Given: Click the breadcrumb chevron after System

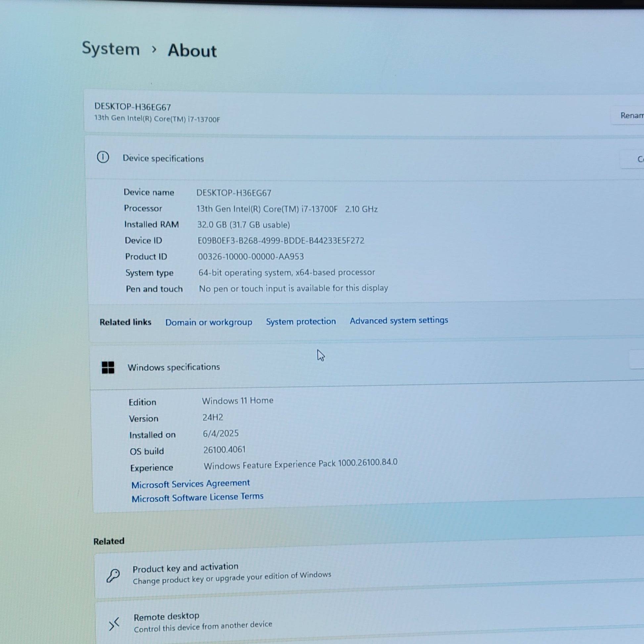Looking at the screenshot, I should [x=154, y=49].
